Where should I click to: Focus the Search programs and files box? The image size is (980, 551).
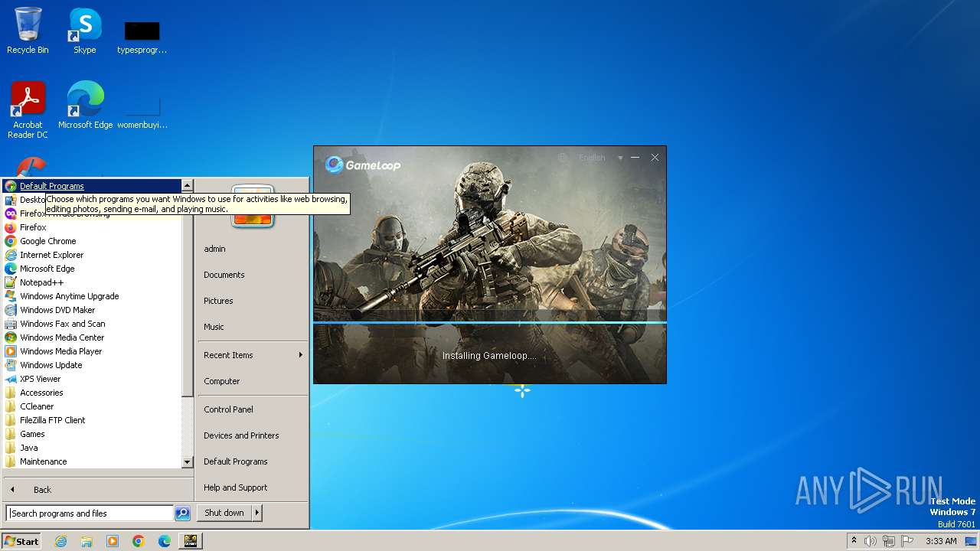[x=90, y=514]
